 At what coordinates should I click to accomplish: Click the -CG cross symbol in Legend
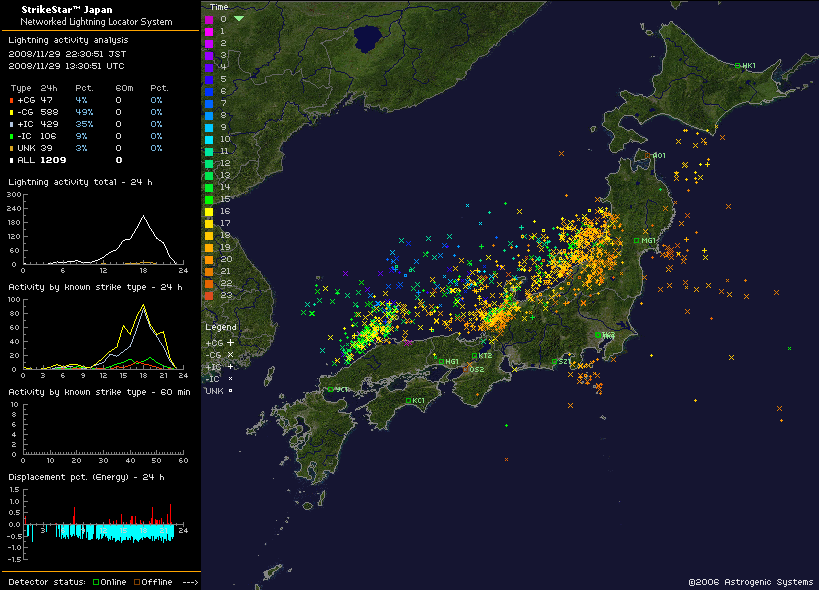[x=231, y=355]
